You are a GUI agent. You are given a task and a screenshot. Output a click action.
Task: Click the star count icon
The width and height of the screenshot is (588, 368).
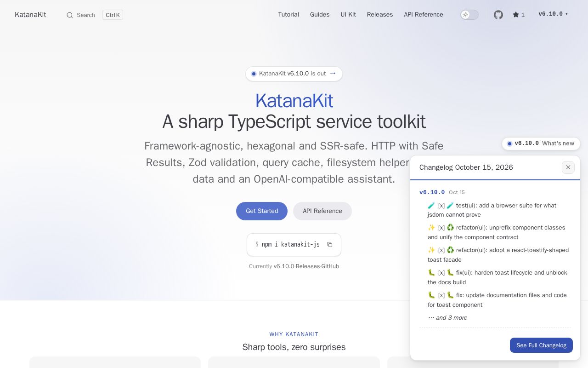516,15
